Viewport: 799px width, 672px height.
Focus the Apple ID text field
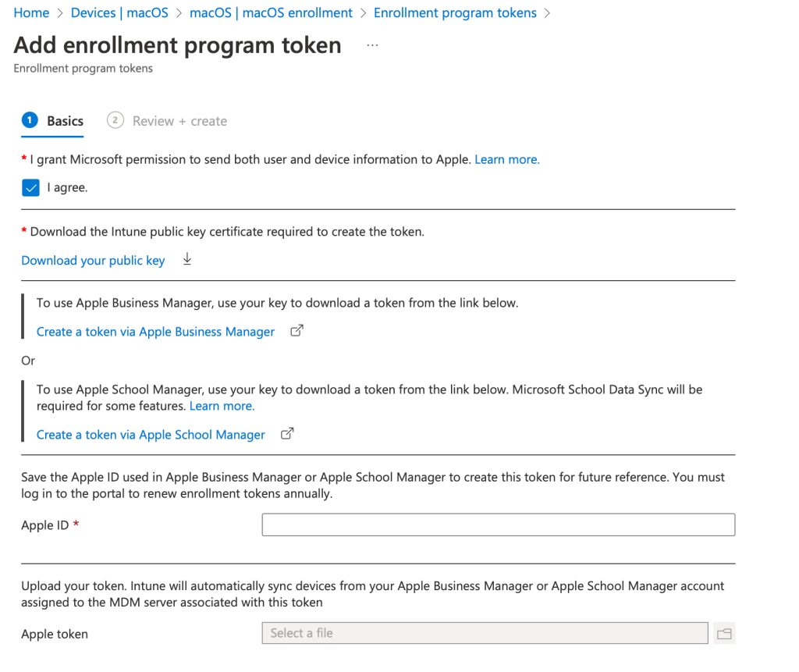(x=498, y=525)
